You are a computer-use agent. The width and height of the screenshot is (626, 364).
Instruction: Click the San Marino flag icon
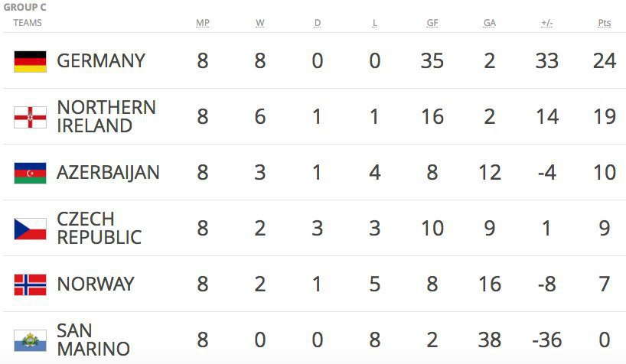(x=30, y=340)
